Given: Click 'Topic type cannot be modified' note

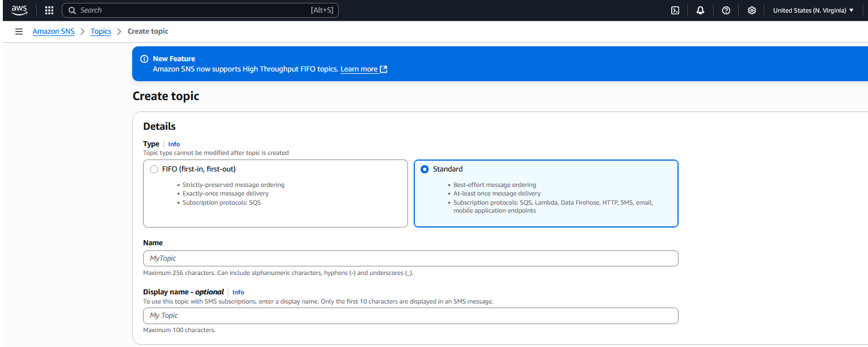Looking at the screenshot, I should [216, 153].
